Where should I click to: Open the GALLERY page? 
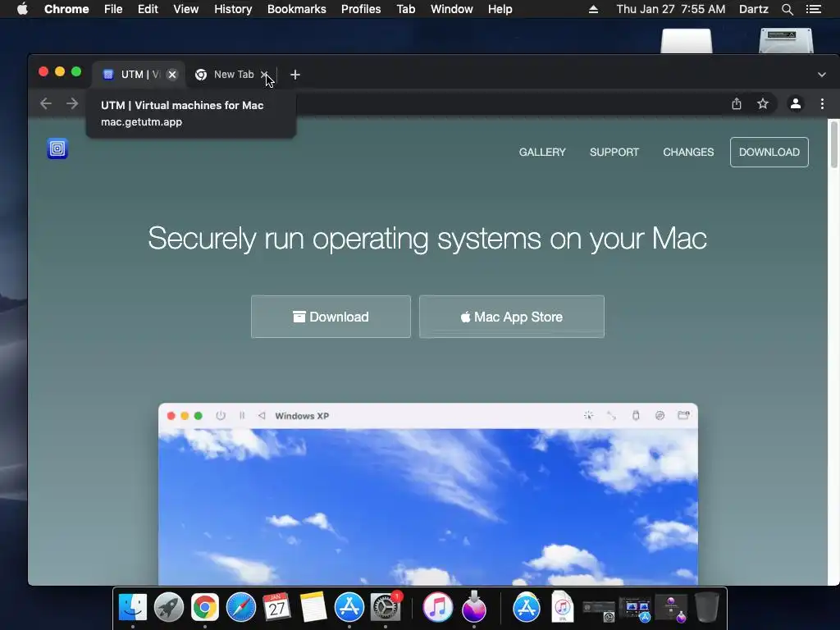(542, 152)
